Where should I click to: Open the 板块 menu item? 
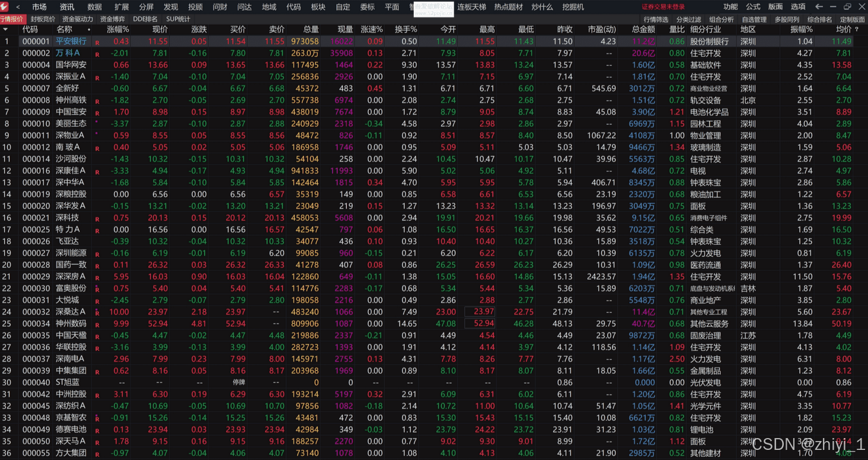click(318, 7)
